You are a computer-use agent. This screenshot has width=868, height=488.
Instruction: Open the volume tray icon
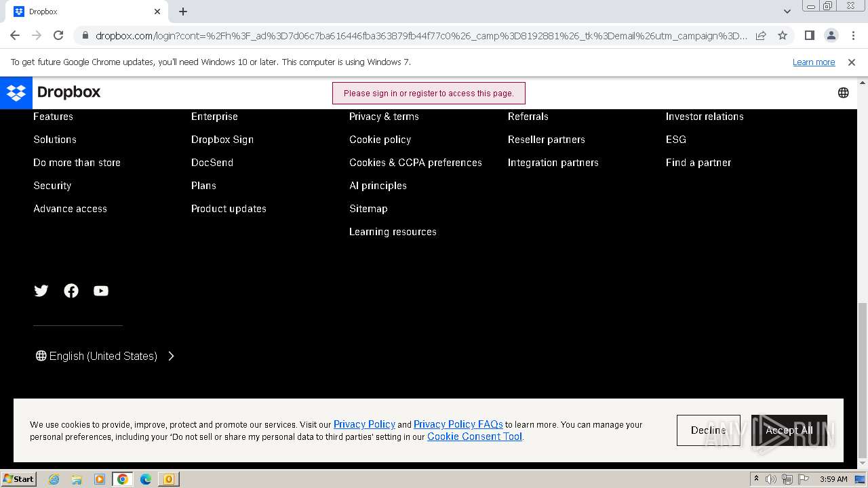coord(771,479)
